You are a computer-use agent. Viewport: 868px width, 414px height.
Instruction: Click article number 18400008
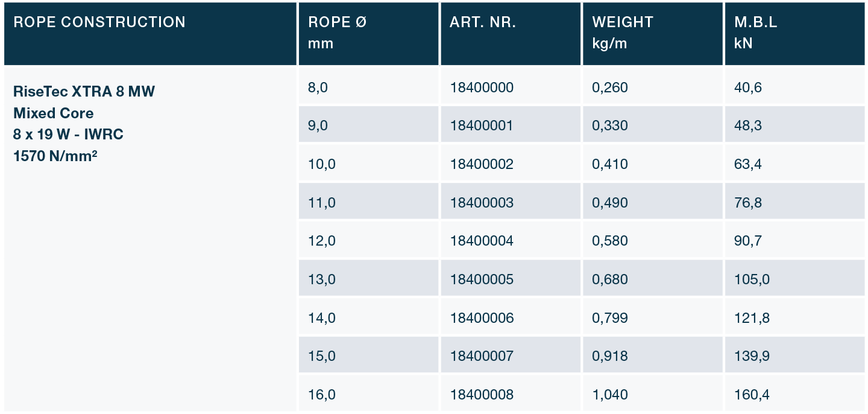pos(482,395)
